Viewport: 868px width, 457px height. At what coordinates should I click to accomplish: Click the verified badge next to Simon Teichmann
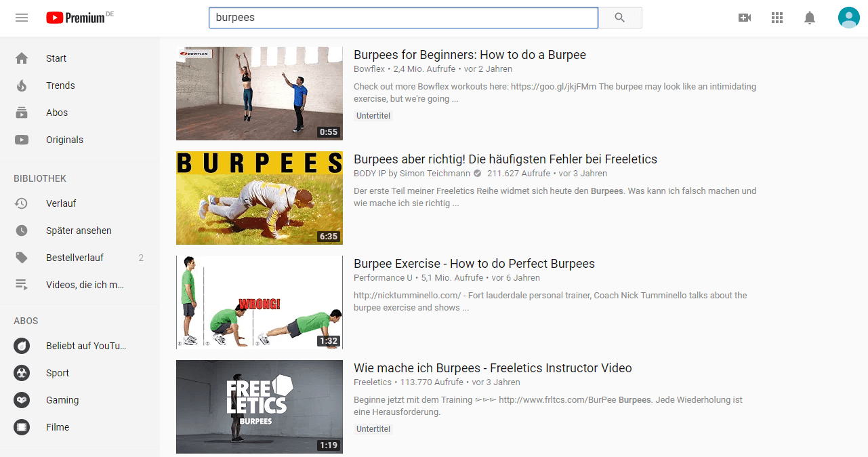point(477,174)
